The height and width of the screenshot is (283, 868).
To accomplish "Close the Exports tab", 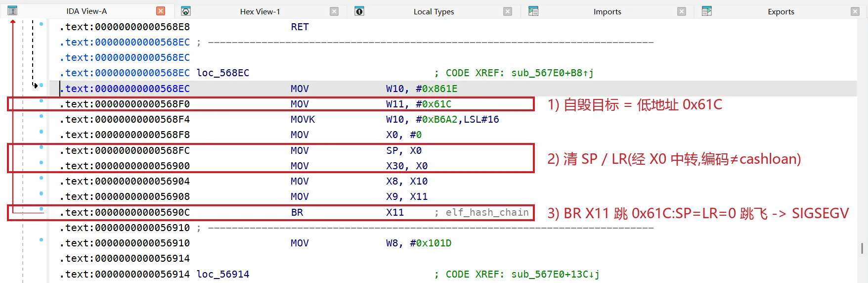I will tap(855, 11).
